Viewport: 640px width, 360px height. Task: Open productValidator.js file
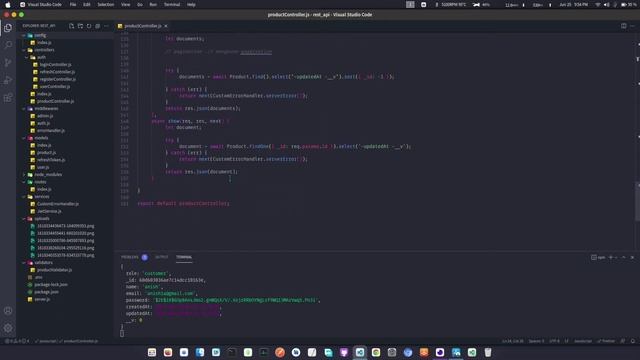click(x=54, y=270)
